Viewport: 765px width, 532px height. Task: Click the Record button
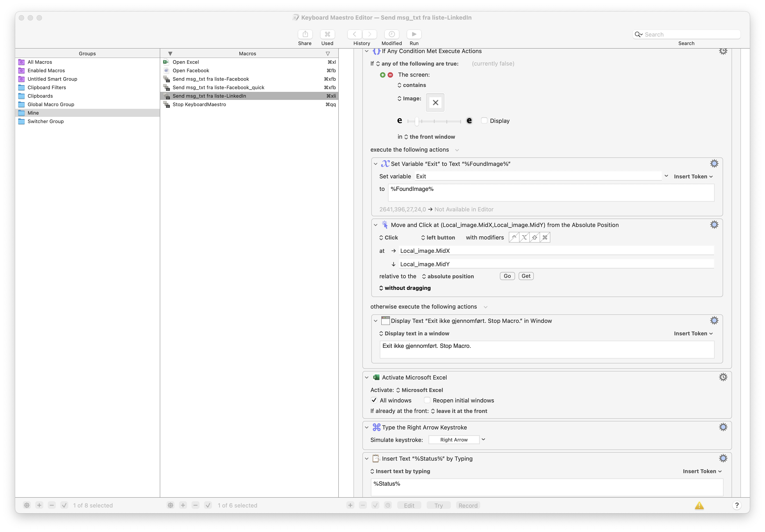[468, 505]
